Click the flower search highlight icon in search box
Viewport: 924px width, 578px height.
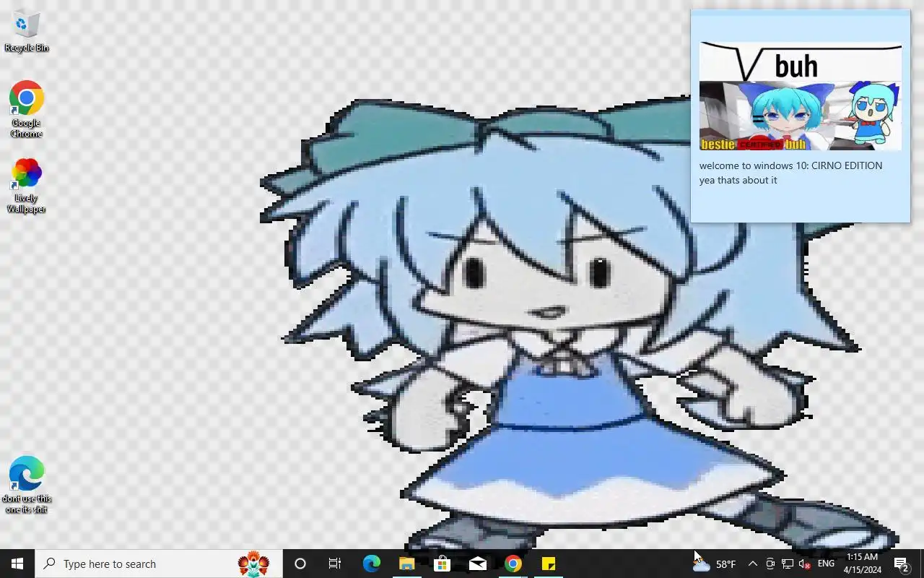point(253,564)
